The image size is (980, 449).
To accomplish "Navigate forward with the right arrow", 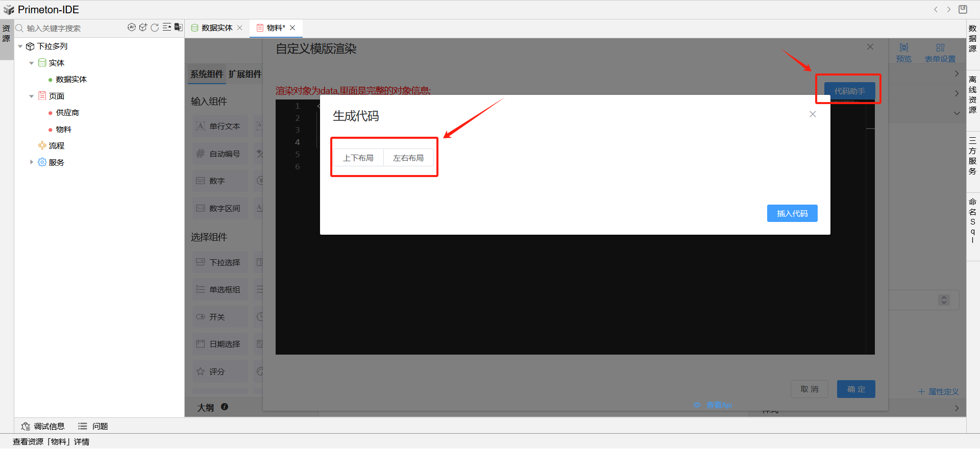I will click(949, 9).
